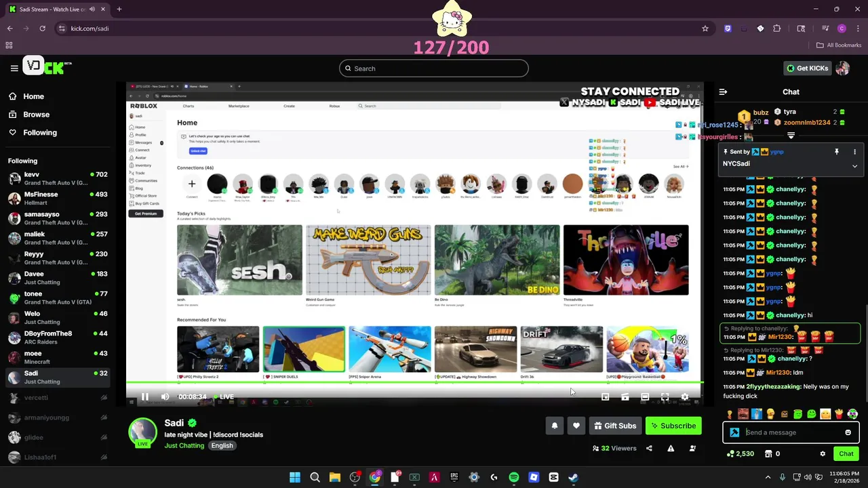Unpin the pinned chat message
Viewport: 868px width, 488px height.
[x=837, y=152]
